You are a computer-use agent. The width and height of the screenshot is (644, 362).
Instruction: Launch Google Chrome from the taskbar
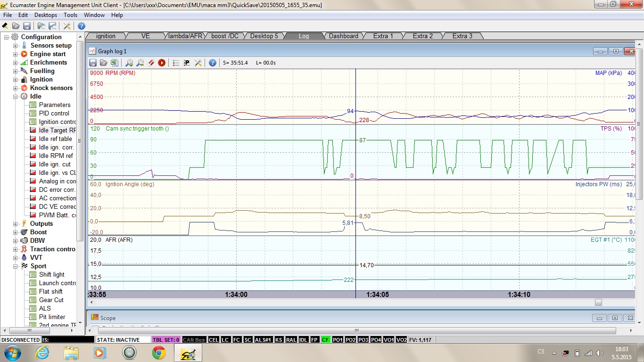pyautogui.click(x=158, y=352)
